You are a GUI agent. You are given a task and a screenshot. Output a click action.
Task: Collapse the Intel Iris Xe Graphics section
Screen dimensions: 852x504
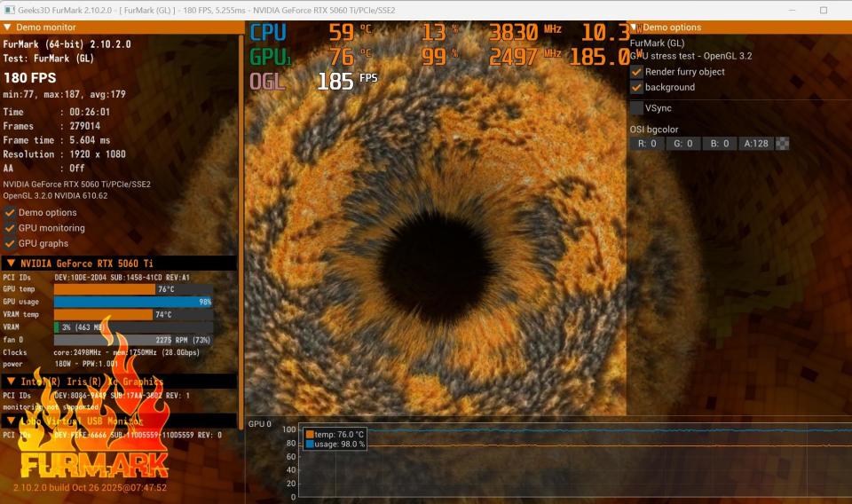(11, 382)
